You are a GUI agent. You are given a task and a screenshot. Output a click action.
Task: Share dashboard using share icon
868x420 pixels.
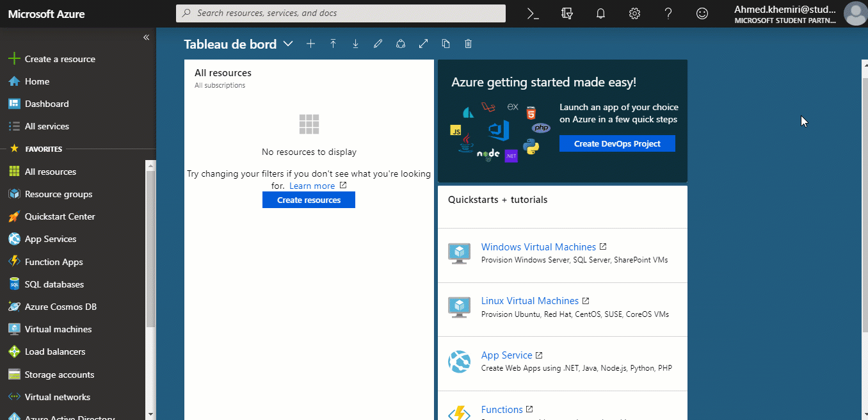coord(401,44)
